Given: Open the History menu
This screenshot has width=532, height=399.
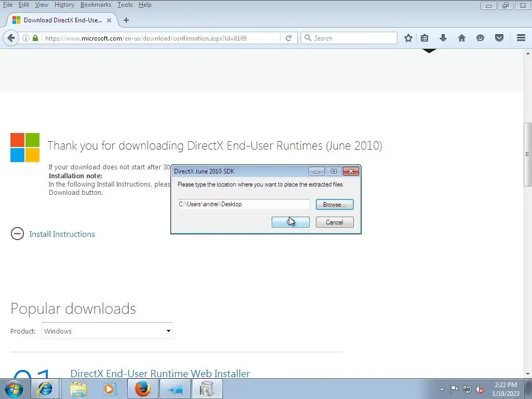Looking at the screenshot, I should 64,5.
